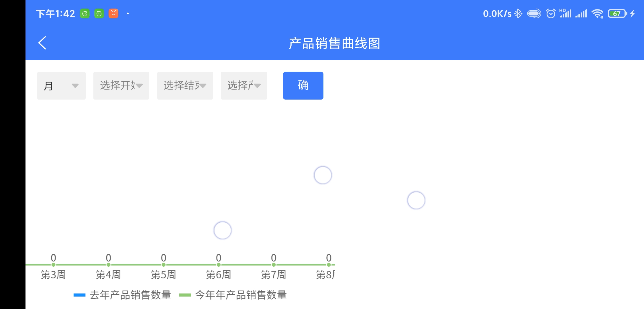This screenshot has width=644, height=309.
Task: Open the start date selector dropdown
Action: coord(121,86)
